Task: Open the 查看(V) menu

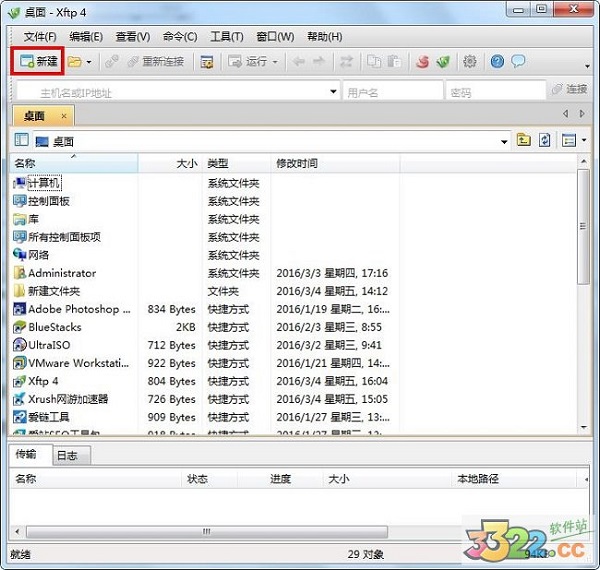Action: click(x=133, y=37)
